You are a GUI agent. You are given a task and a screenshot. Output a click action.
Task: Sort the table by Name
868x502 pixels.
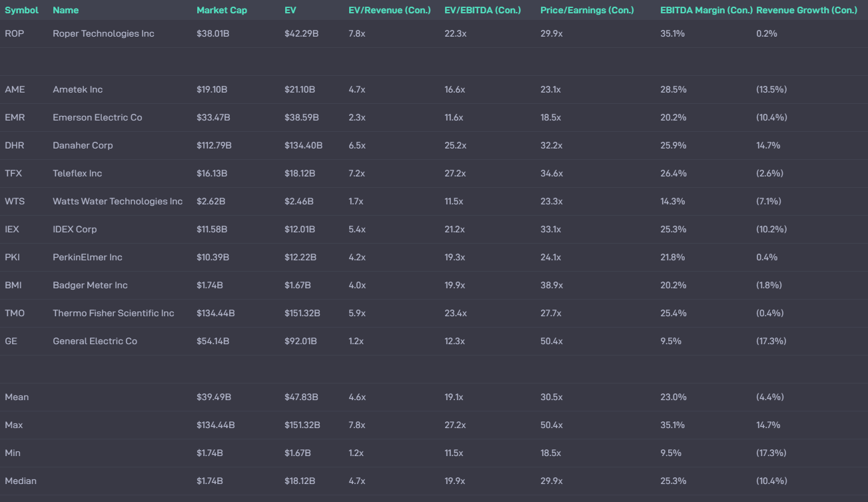(x=65, y=10)
